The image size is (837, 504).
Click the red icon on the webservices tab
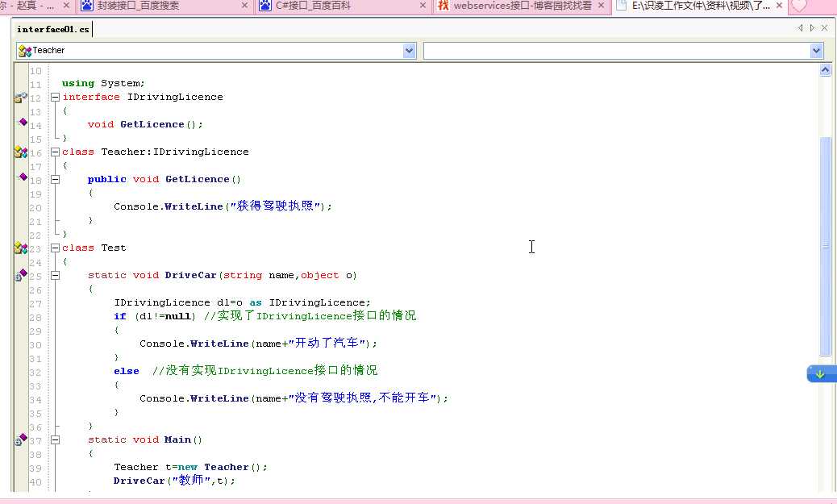click(443, 6)
